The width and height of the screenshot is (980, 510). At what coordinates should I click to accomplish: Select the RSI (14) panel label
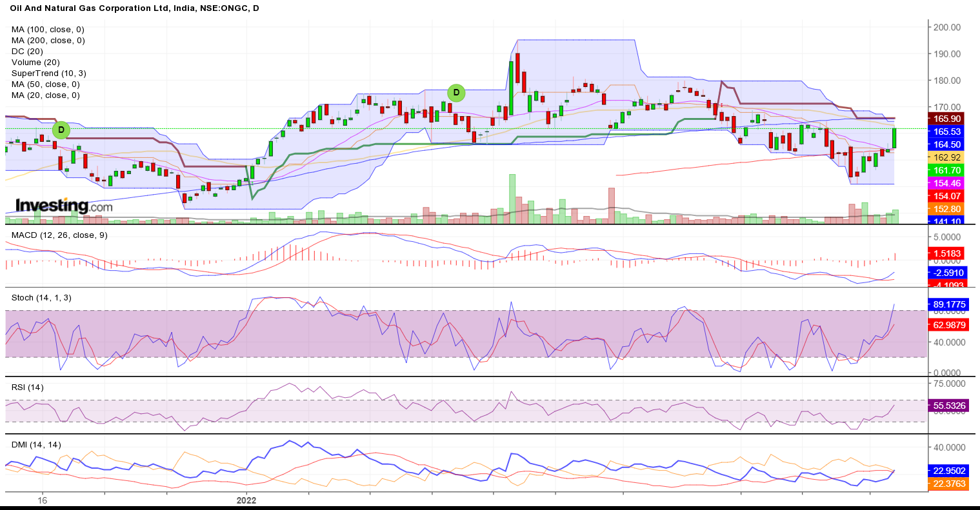(x=28, y=387)
